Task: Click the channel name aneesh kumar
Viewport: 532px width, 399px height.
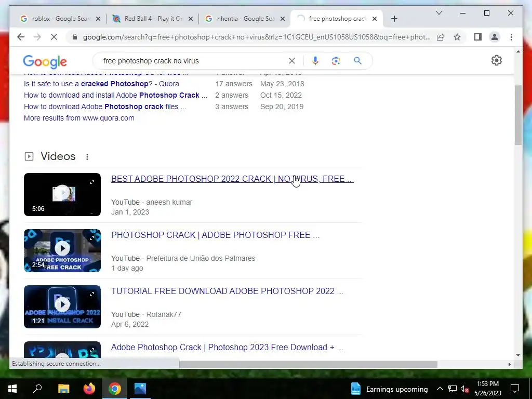Action: click(x=169, y=202)
